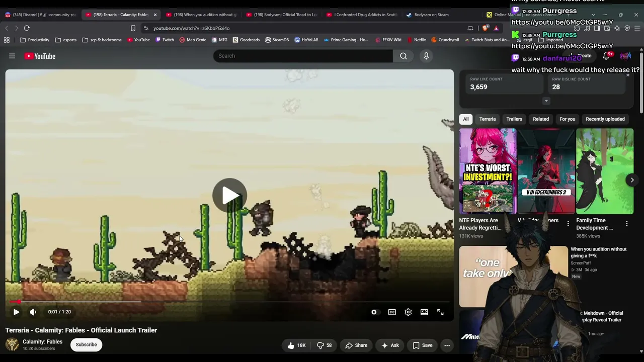Open more actions menu below the video
644x362 pixels.
tap(447, 345)
